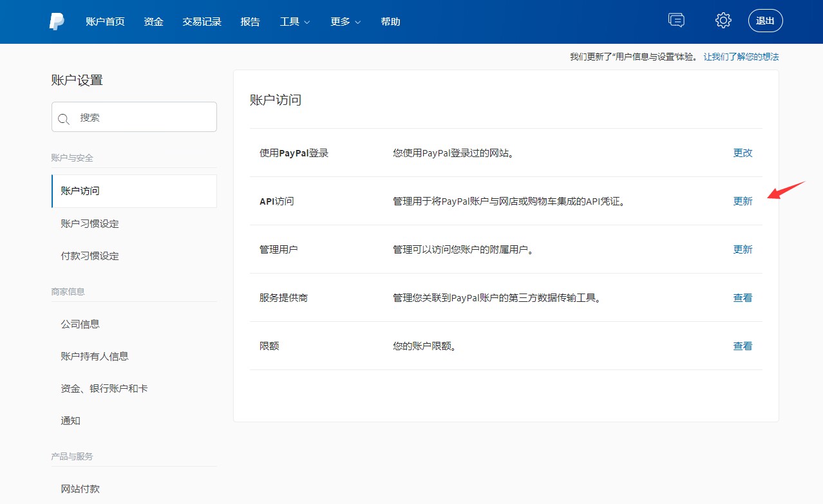The width and height of the screenshot is (823, 504).
Task: Click the PayPal logo icon
Action: coord(57,21)
